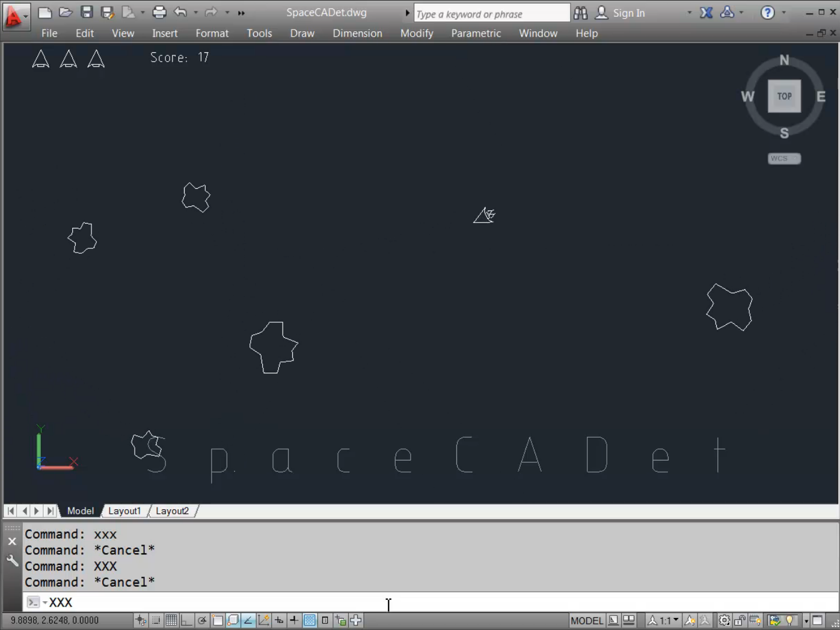
Task: Click the wrench customize icon beside command line
Action: pos(12,561)
